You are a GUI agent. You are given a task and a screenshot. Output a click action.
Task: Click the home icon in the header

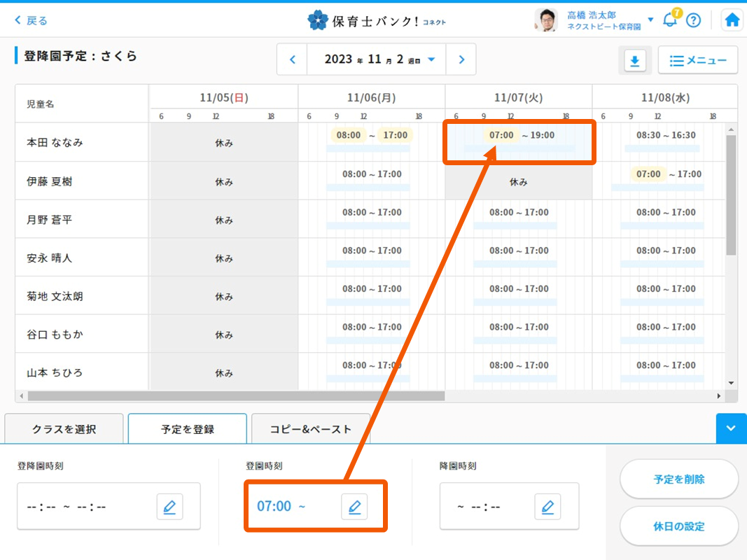tap(732, 20)
